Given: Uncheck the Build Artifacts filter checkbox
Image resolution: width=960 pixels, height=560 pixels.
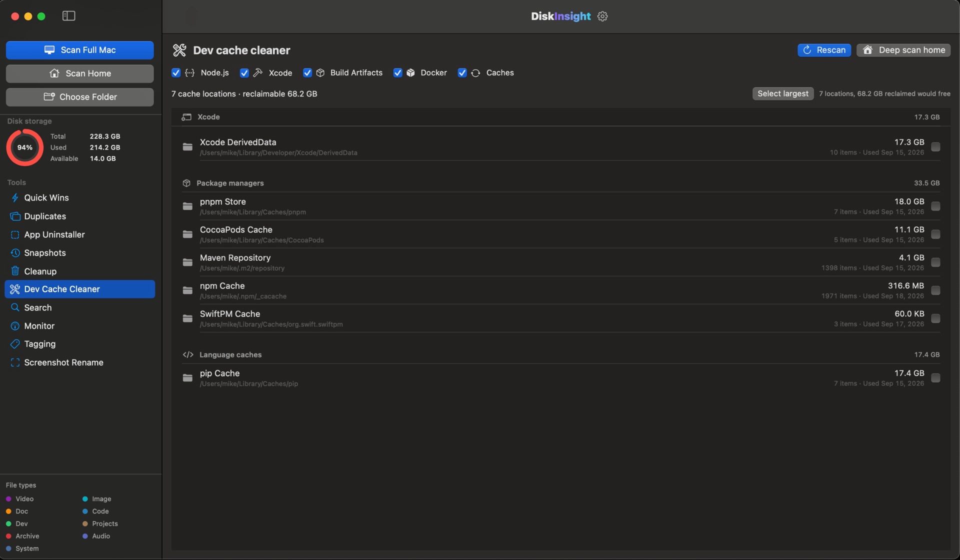Looking at the screenshot, I should pos(307,72).
